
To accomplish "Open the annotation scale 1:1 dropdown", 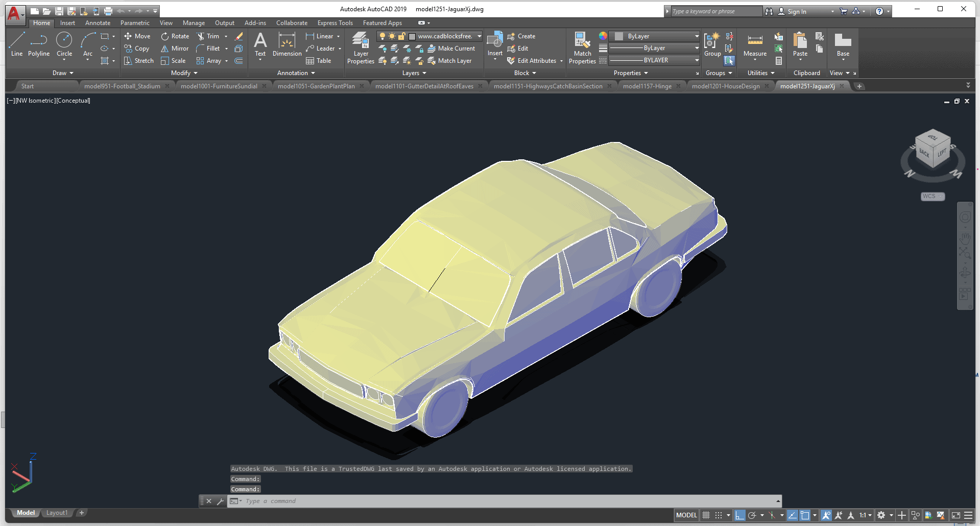I will click(x=865, y=515).
